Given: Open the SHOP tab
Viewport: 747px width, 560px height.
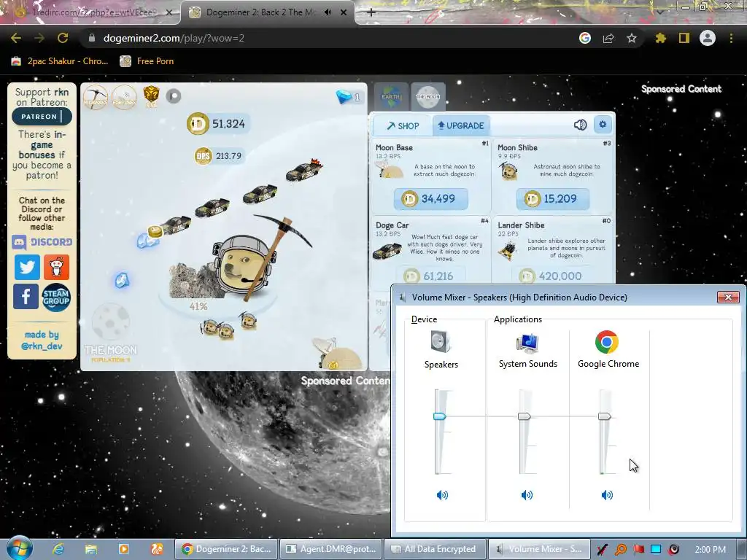Looking at the screenshot, I should (x=403, y=125).
